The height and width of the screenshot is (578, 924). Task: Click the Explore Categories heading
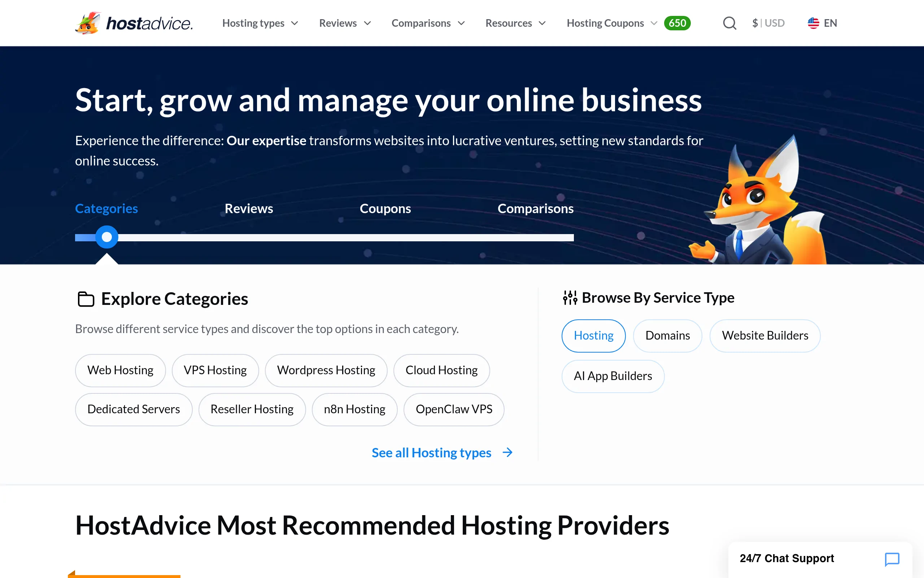tap(174, 299)
